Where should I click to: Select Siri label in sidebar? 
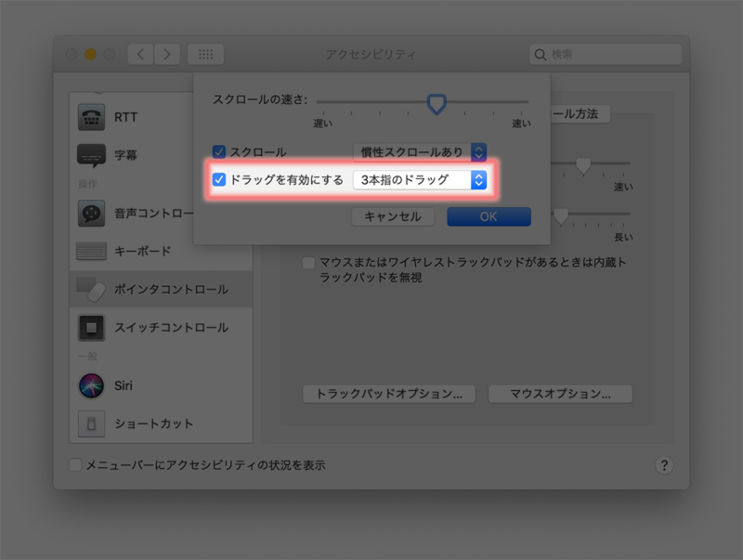(x=124, y=385)
